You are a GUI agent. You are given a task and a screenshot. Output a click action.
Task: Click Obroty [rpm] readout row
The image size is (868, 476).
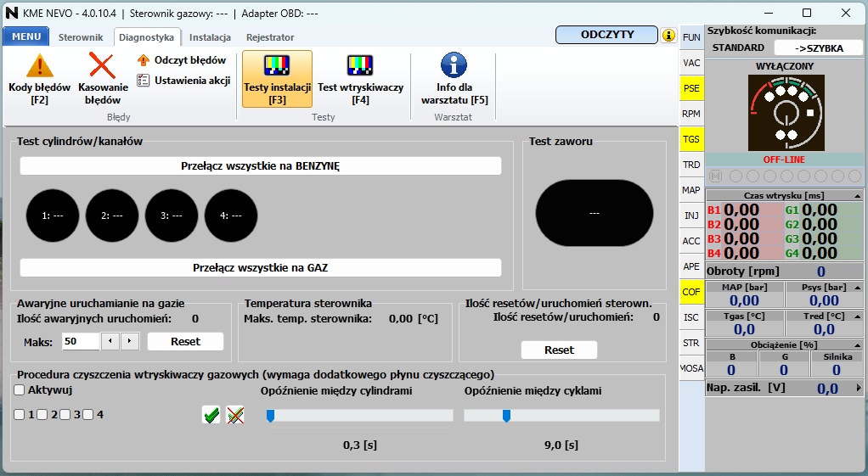(785, 272)
